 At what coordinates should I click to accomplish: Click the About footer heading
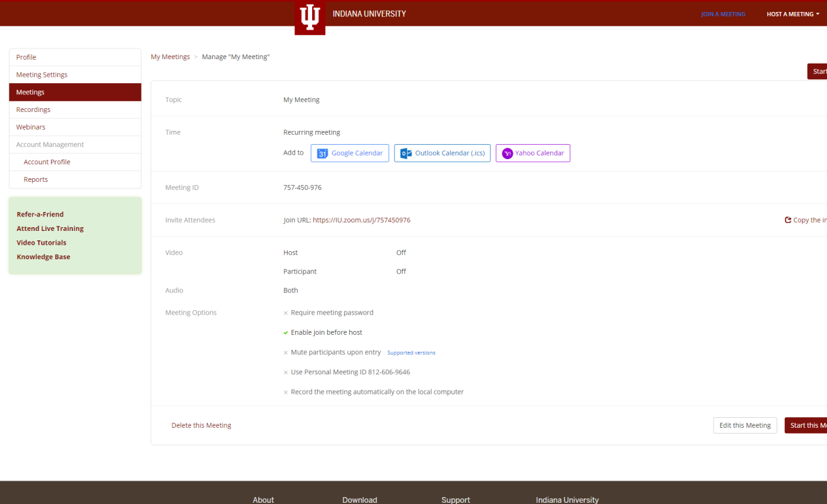263,500
